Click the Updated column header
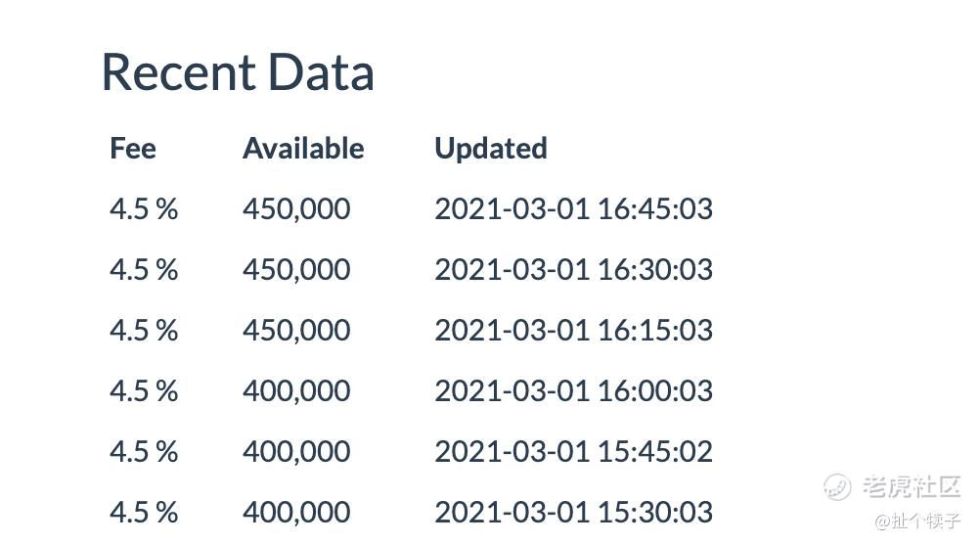980x544 pixels. (x=491, y=149)
